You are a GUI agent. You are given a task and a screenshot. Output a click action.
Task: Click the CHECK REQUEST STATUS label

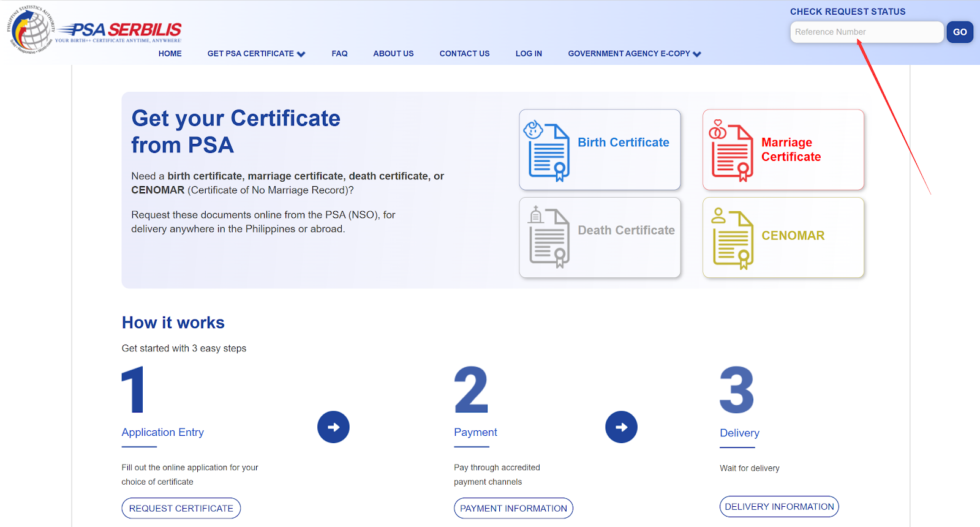pyautogui.click(x=847, y=12)
